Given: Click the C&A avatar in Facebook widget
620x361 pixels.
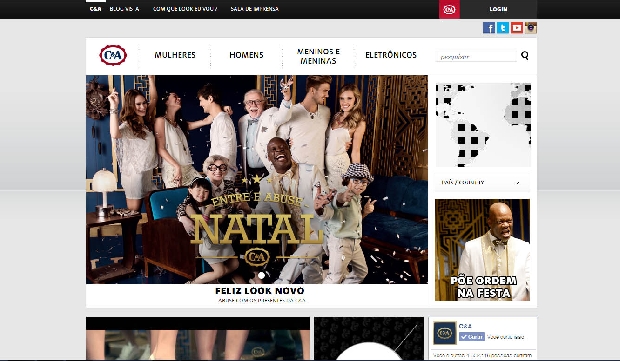Looking at the screenshot, I should [x=444, y=333].
